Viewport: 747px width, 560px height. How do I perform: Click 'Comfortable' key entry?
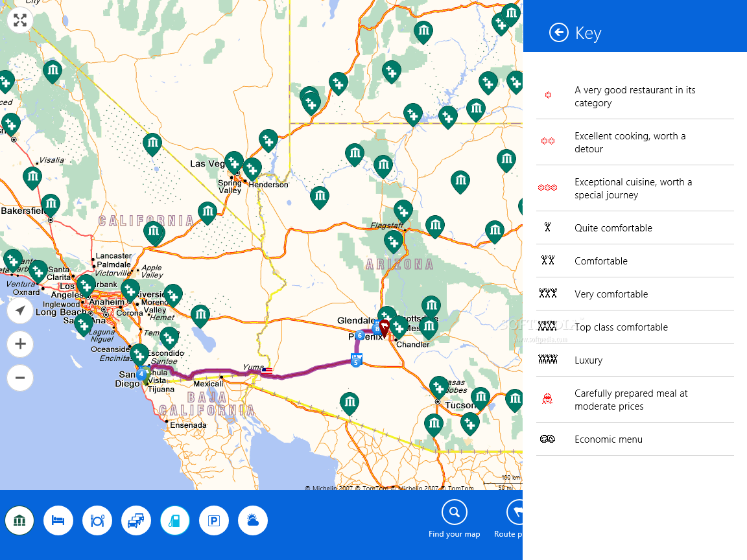[635, 261]
